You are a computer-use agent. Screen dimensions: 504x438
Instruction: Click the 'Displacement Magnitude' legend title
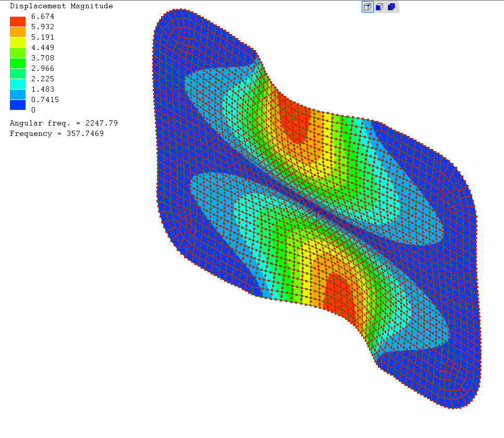click(x=62, y=6)
